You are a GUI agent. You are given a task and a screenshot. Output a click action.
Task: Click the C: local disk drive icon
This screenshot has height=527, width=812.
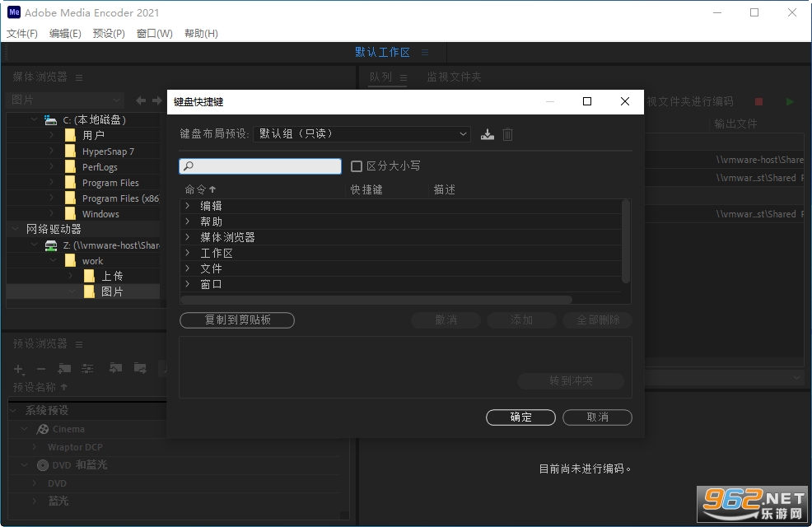point(51,120)
